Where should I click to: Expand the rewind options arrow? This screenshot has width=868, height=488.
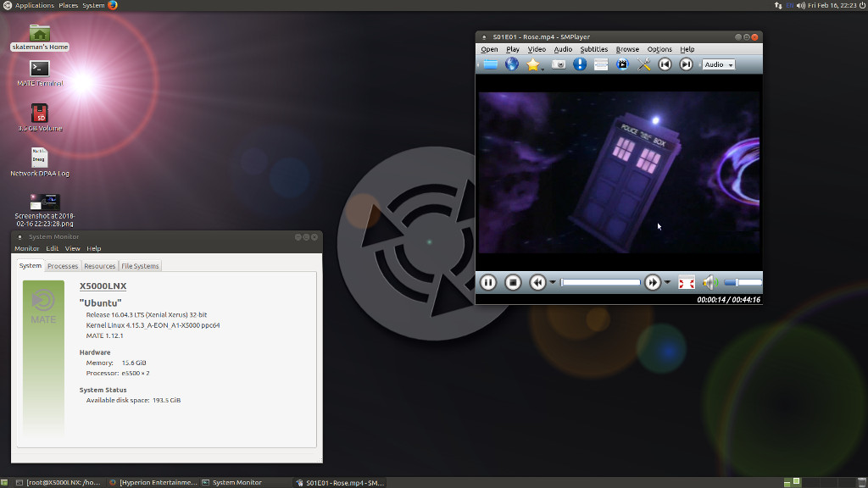coord(553,283)
